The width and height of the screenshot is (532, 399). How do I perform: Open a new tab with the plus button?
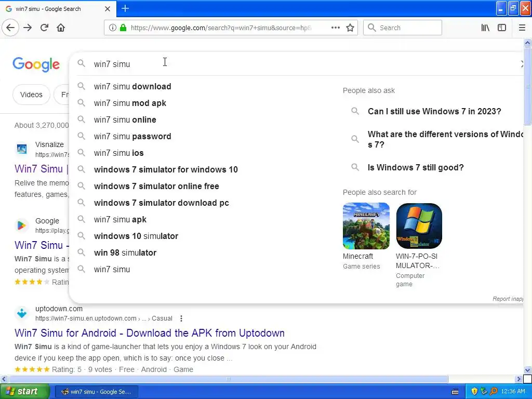point(125,8)
